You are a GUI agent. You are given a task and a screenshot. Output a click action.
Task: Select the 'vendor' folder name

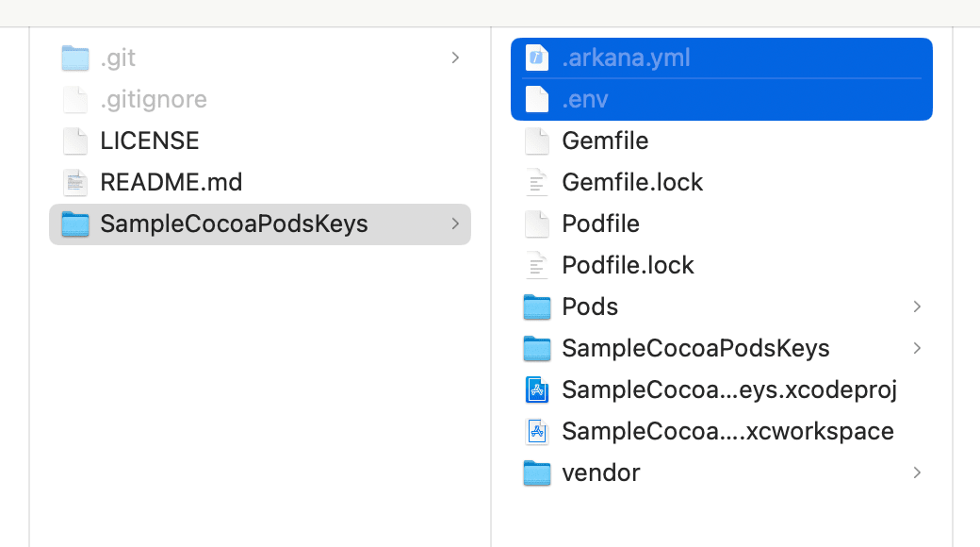click(x=601, y=472)
